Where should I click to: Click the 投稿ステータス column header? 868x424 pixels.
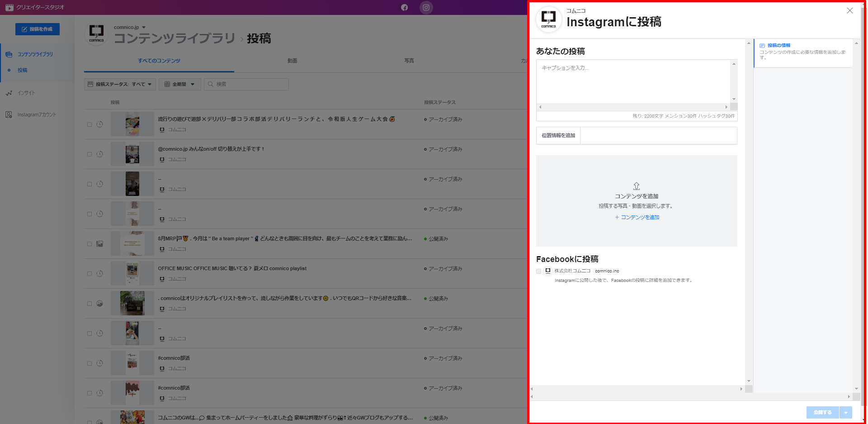tap(439, 102)
